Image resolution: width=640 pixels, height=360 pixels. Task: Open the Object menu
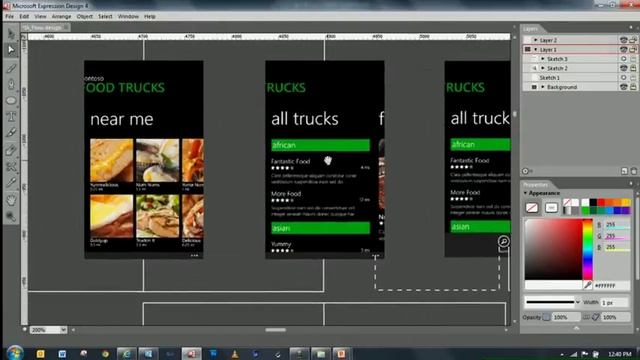coord(84,16)
